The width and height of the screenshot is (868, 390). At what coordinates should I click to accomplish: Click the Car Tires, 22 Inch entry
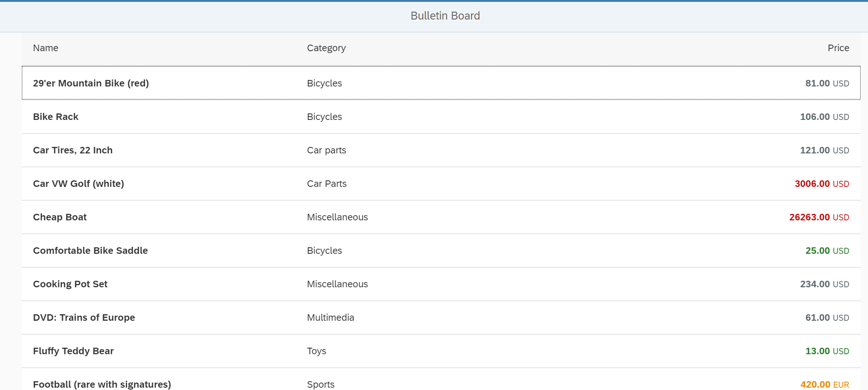[73, 150]
